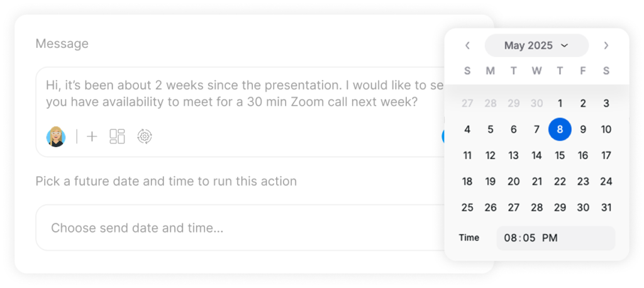Pick May 31 in the calendar
The image size is (644, 288).
[x=606, y=208]
